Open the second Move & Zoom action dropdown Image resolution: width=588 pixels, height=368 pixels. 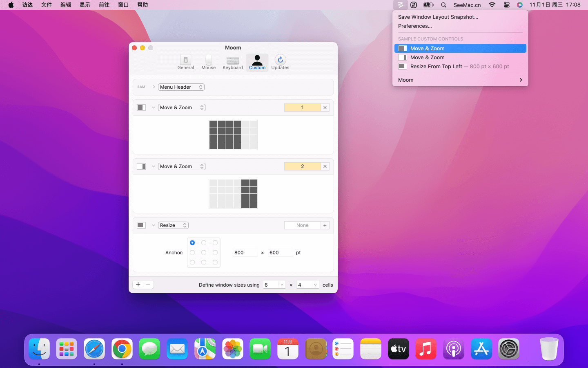(182, 166)
